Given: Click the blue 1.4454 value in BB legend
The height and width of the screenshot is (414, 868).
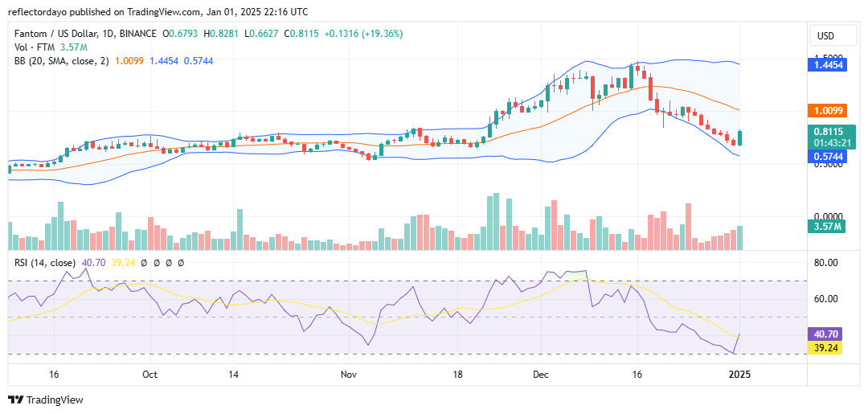Looking at the screenshot, I should (x=164, y=61).
